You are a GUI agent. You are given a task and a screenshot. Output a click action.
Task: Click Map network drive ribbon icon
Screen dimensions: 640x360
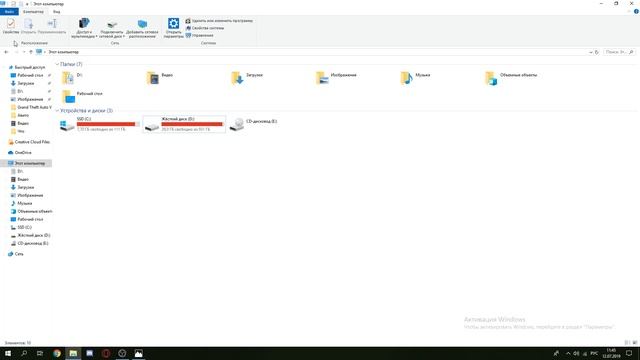click(112, 28)
